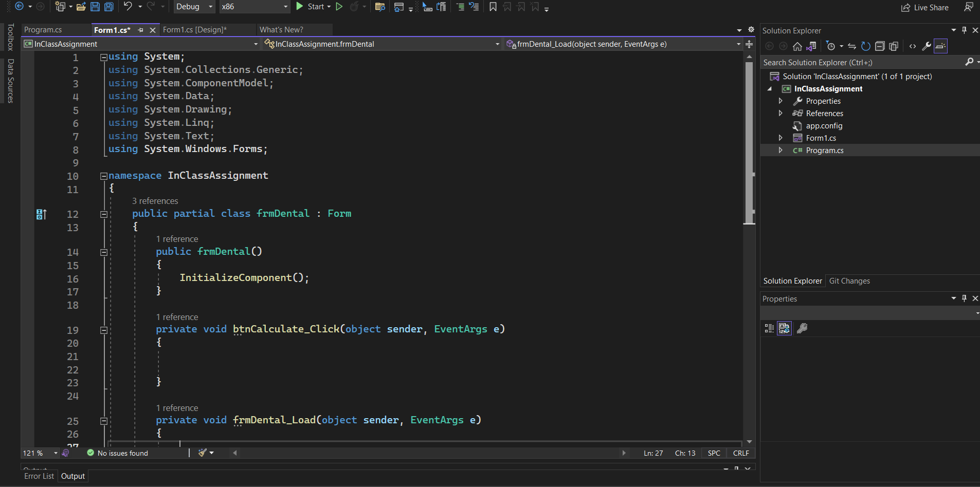
Task: Expand the References node in Solution Explorer
Action: click(x=781, y=114)
